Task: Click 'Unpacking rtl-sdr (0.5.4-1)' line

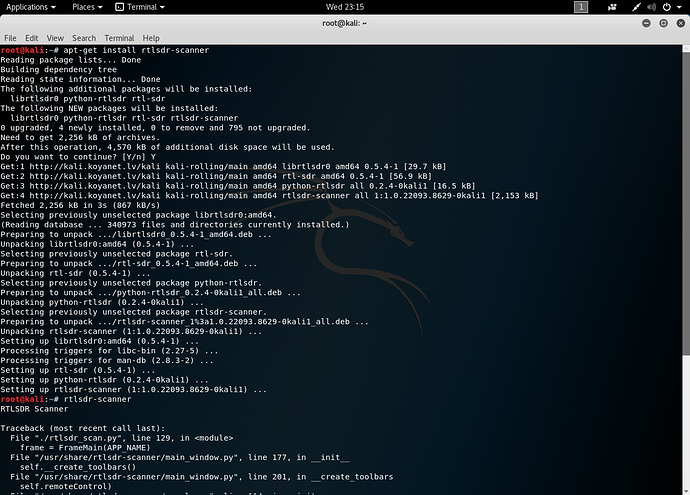Action: 76,273
